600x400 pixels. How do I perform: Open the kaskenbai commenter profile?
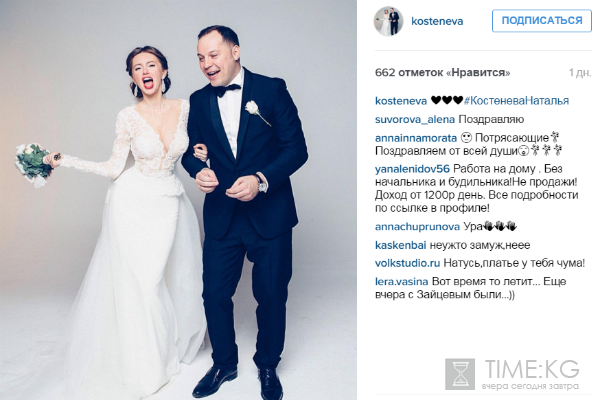(x=400, y=245)
